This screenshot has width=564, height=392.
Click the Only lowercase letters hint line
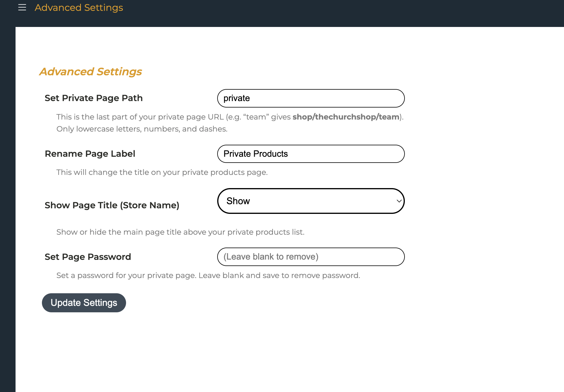tap(142, 129)
